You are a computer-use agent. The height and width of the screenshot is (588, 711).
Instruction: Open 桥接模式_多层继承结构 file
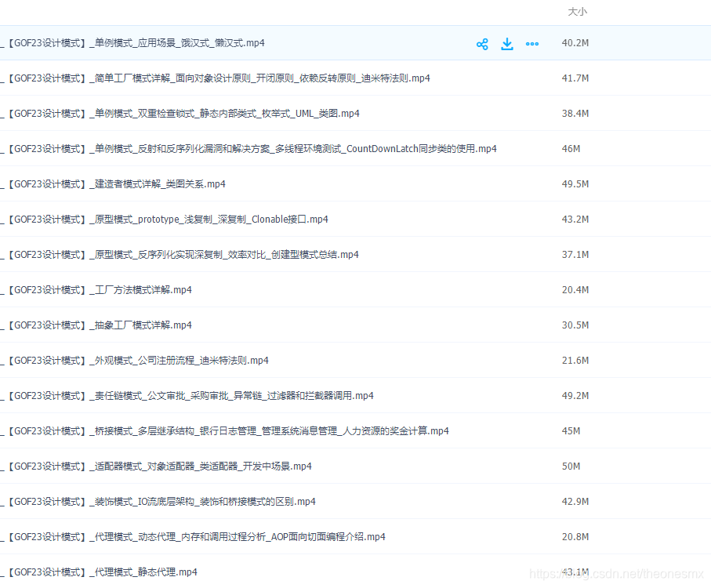(224, 432)
